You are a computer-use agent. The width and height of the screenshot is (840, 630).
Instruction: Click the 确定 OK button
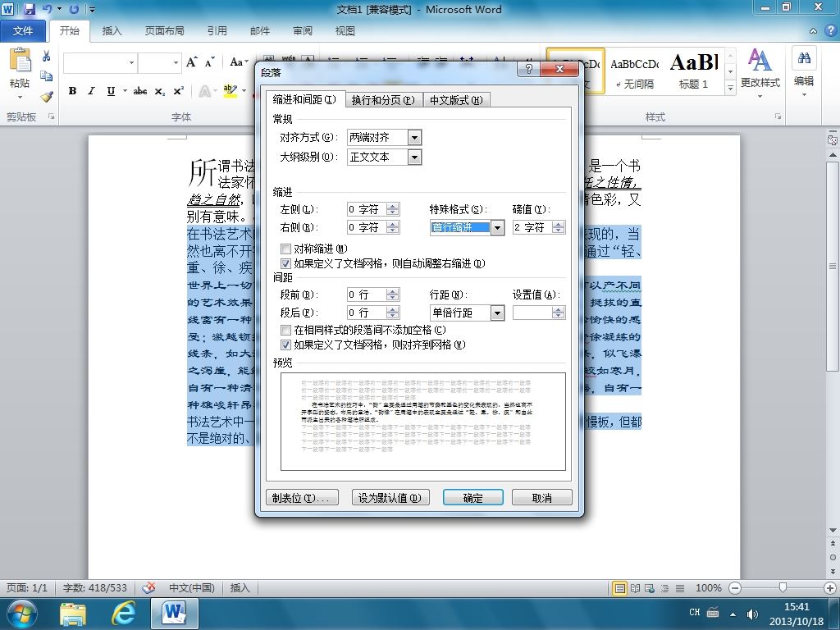pyautogui.click(x=472, y=498)
